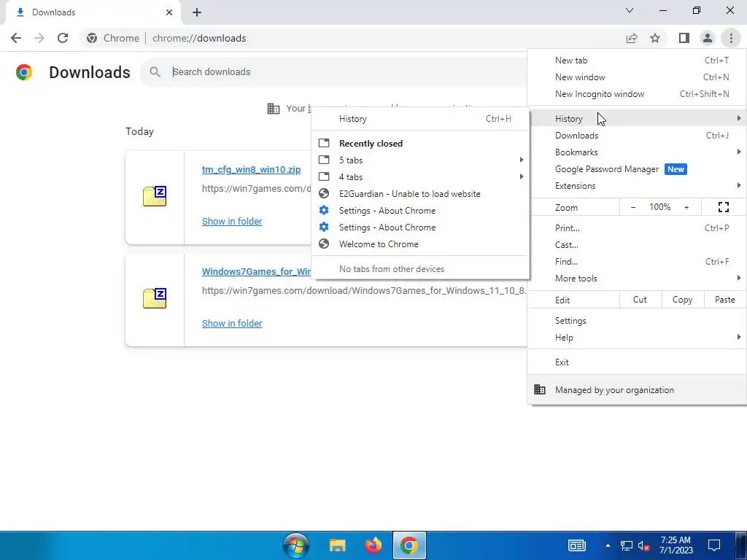Click Copy in the Edit row
Screen dimensions: 747x560
[682, 300]
